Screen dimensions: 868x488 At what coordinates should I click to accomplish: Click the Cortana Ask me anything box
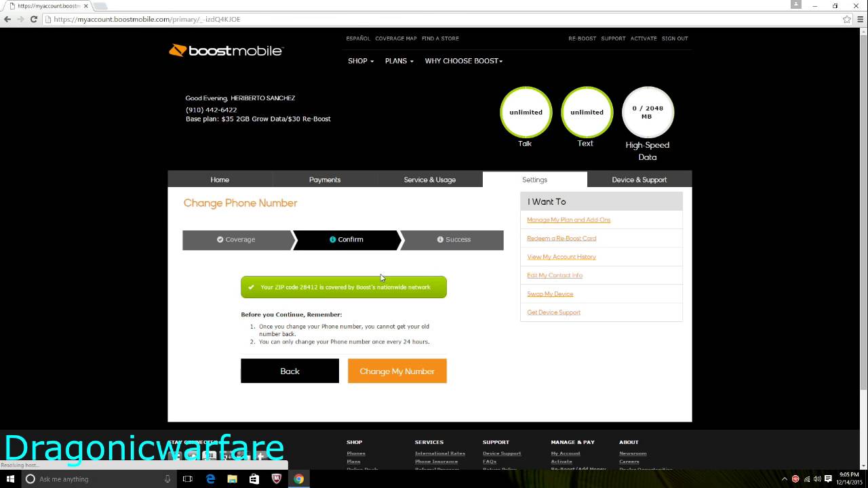pyautogui.click(x=97, y=479)
